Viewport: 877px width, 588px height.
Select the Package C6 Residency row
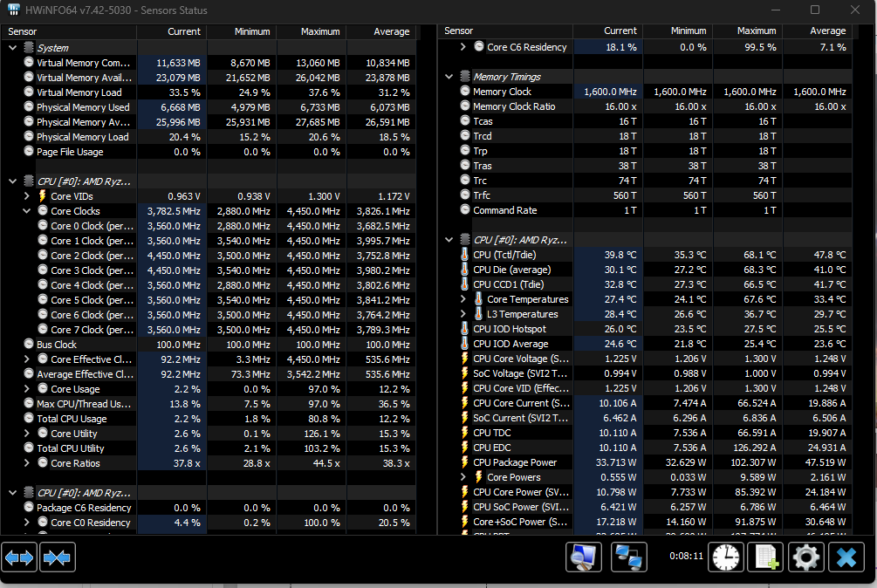[x=209, y=508]
